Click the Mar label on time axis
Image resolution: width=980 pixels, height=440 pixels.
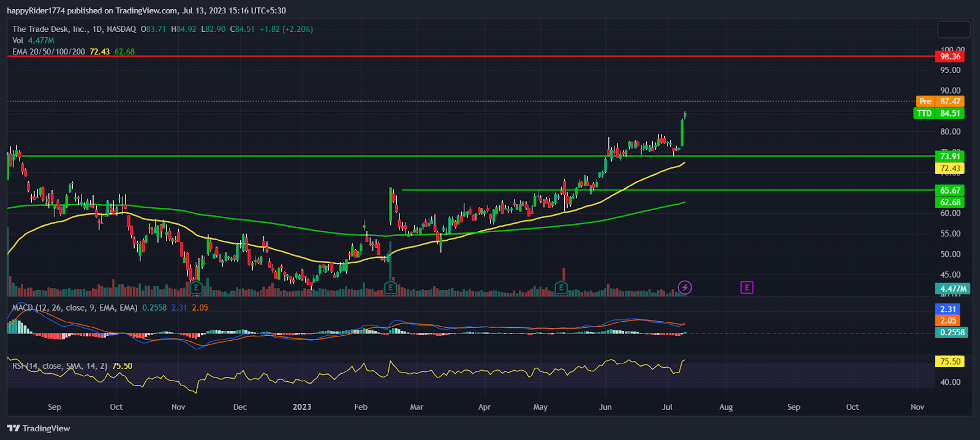point(417,407)
